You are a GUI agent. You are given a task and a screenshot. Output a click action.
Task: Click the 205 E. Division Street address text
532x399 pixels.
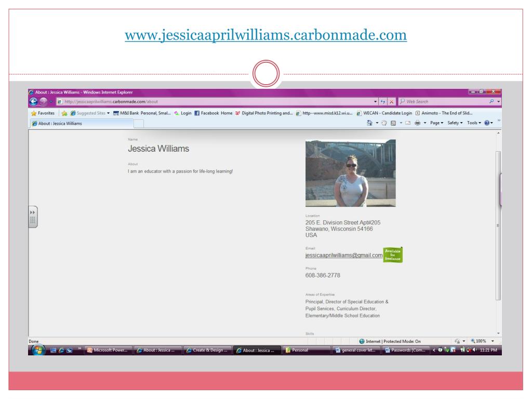point(343,222)
